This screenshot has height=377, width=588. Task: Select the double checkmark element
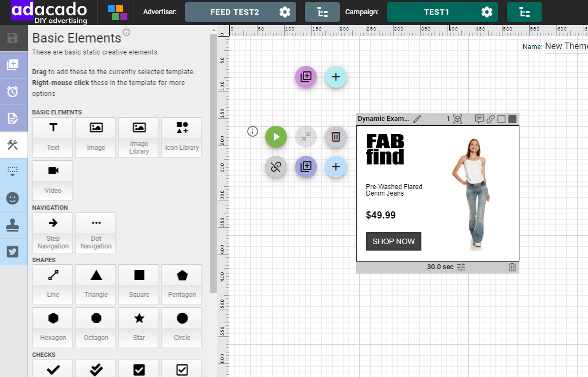96,369
